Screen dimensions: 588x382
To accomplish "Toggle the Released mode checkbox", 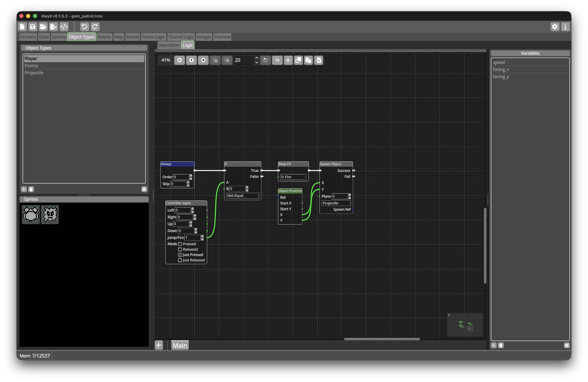I will pos(180,249).
